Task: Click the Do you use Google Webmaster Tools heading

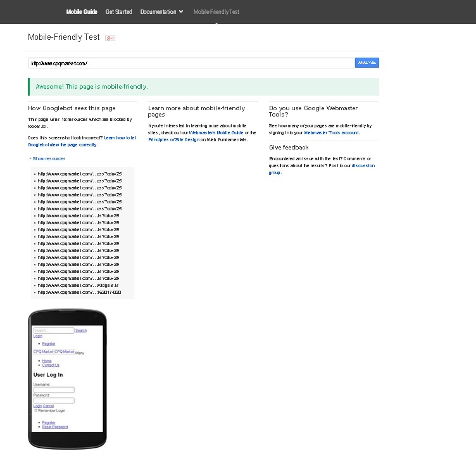Action: tap(313, 111)
